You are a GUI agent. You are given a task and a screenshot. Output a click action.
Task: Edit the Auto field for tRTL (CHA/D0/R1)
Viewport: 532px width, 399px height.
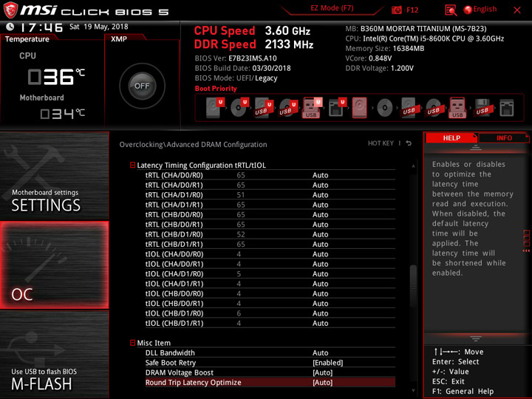click(320, 185)
